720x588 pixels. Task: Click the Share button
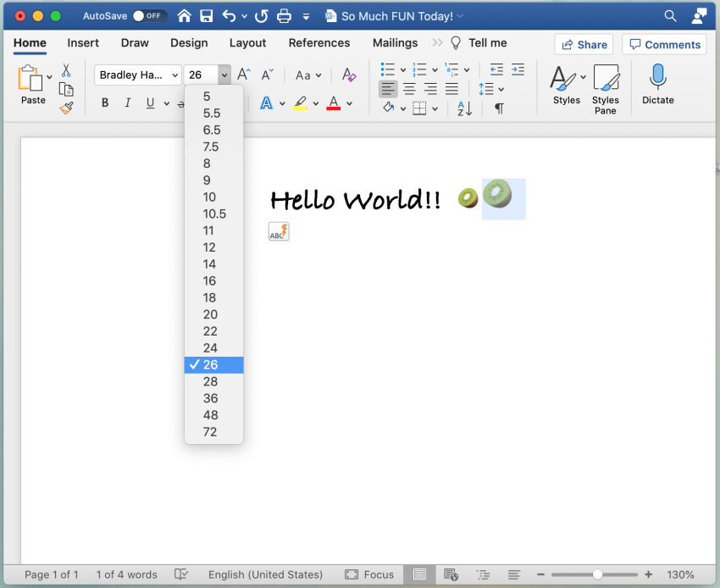click(x=584, y=44)
